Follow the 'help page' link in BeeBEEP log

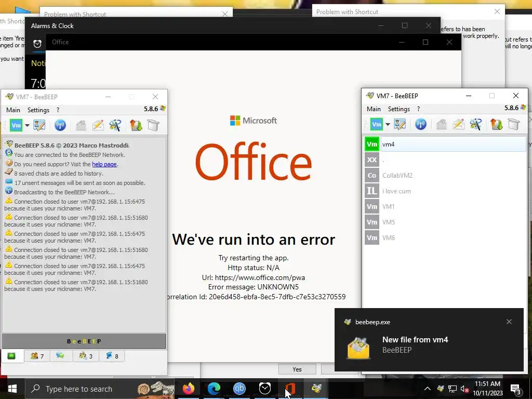tap(104, 164)
